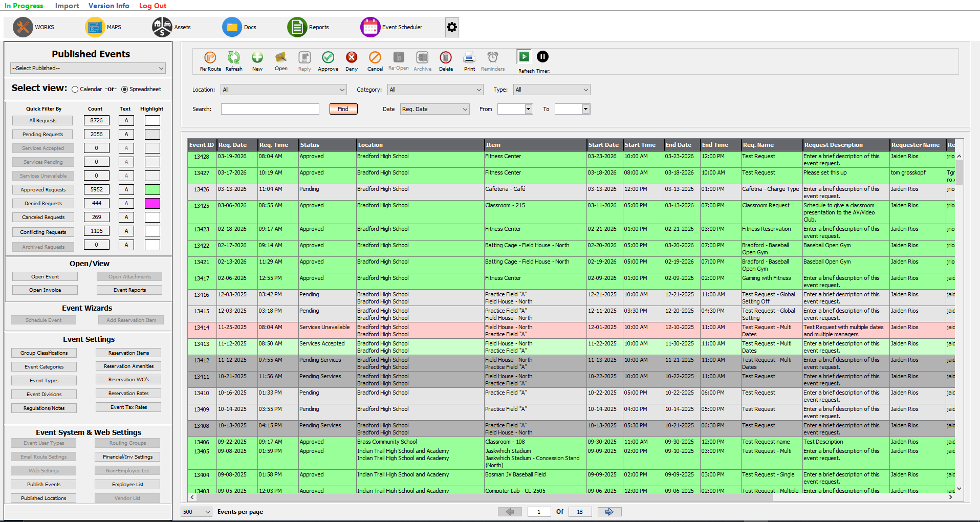Click the Version Info menu item

[108, 6]
